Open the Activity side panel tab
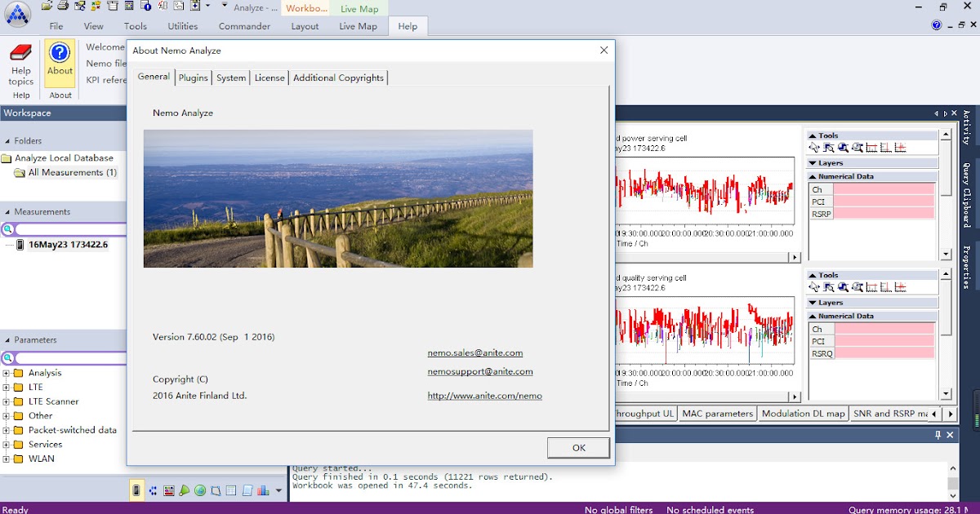980x514 pixels. pyautogui.click(x=966, y=128)
